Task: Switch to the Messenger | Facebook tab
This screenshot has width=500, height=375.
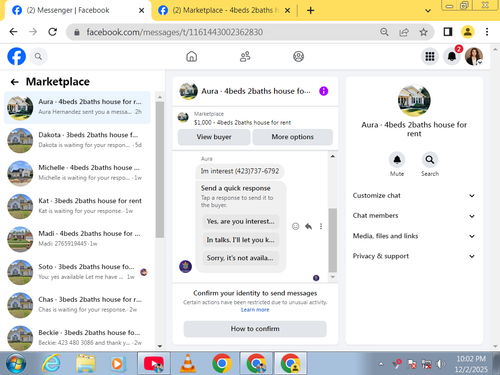Action: [76, 10]
